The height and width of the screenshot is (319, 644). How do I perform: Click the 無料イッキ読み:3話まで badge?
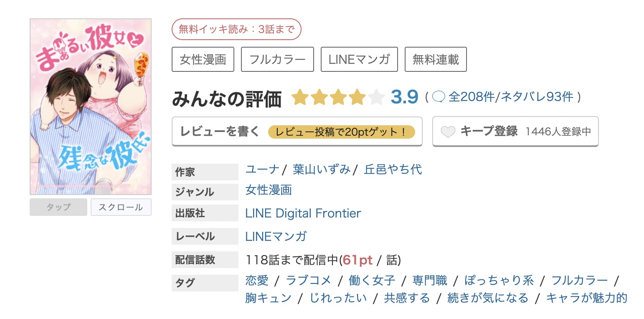[x=236, y=29]
